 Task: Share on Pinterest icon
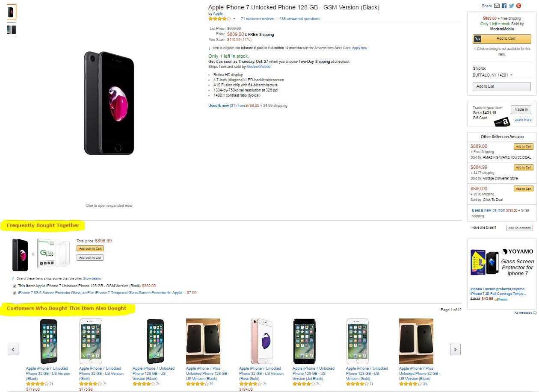click(x=518, y=6)
